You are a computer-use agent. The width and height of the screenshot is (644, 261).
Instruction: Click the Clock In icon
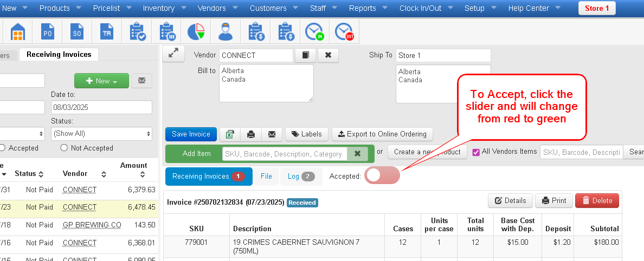pyautogui.click(x=314, y=32)
